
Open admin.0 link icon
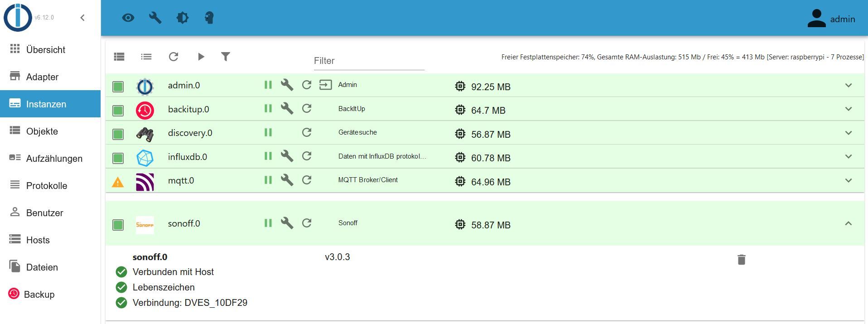click(x=326, y=85)
